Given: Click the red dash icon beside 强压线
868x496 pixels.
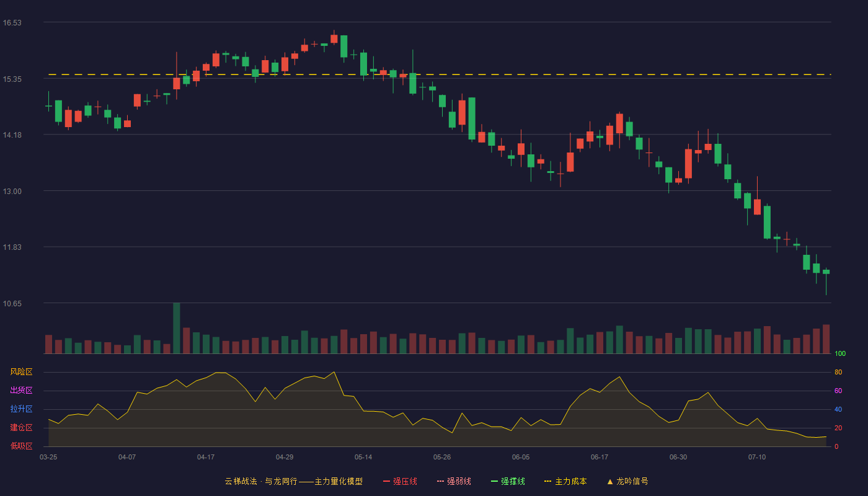Looking at the screenshot, I should 387,481.
